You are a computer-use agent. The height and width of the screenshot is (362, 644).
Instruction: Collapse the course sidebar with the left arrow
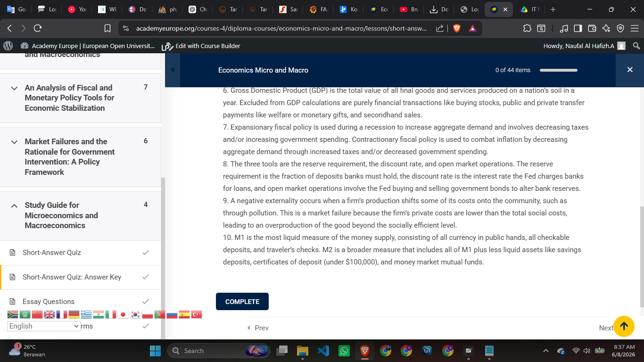coord(172,70)
